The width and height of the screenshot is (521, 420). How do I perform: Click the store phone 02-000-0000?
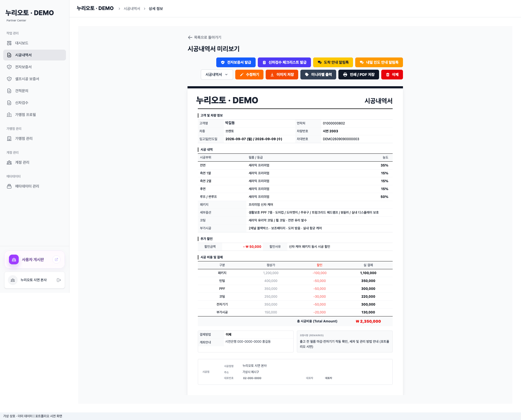(252, 378)
